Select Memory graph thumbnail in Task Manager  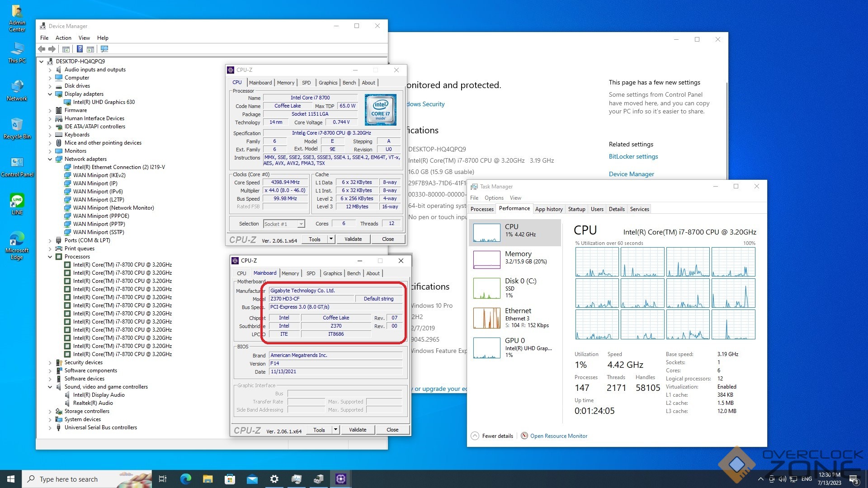486,259
